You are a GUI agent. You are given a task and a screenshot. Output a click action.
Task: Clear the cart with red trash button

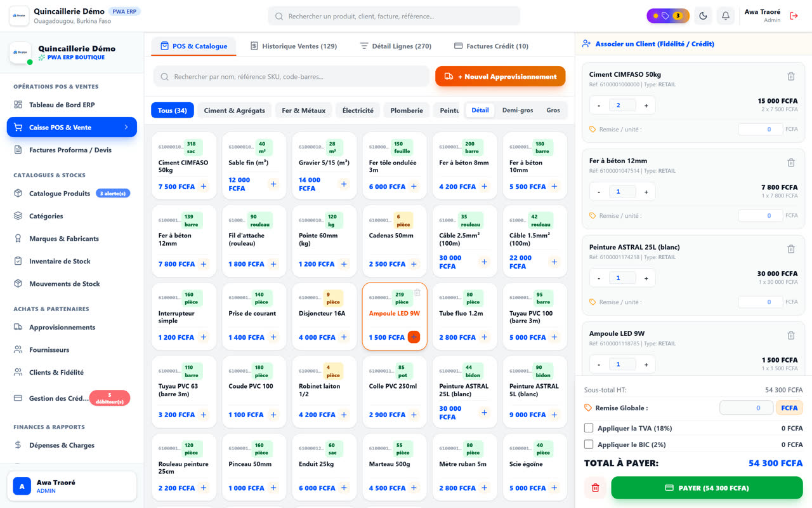tap(595, 488)
